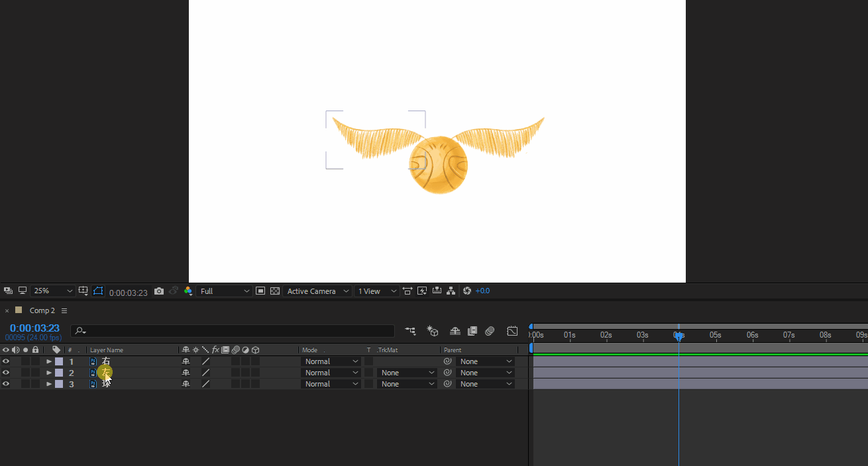Screen dimensions: 868x466
Task: Click the label tag column icon
Action: (56, 350)
